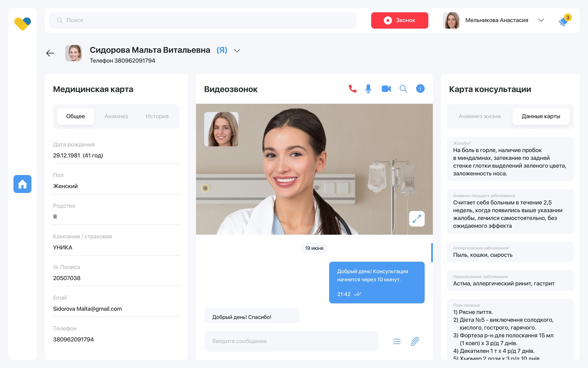
Task: Click email Sidorova Malta@gmail.com
Action: coord(87,309)
